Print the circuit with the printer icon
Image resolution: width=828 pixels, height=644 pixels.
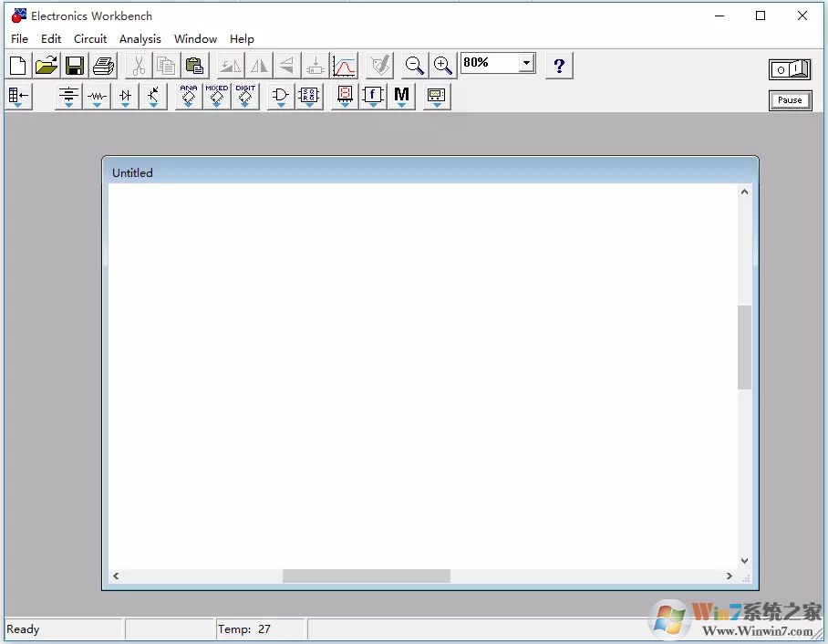click(x=103, y=66)
